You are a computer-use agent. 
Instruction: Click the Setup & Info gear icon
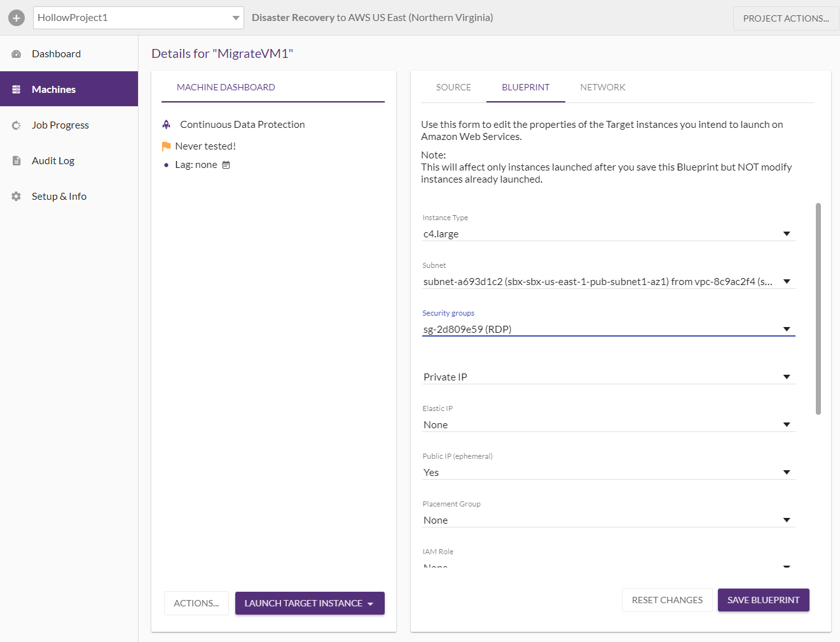click(x=17, y=197)
